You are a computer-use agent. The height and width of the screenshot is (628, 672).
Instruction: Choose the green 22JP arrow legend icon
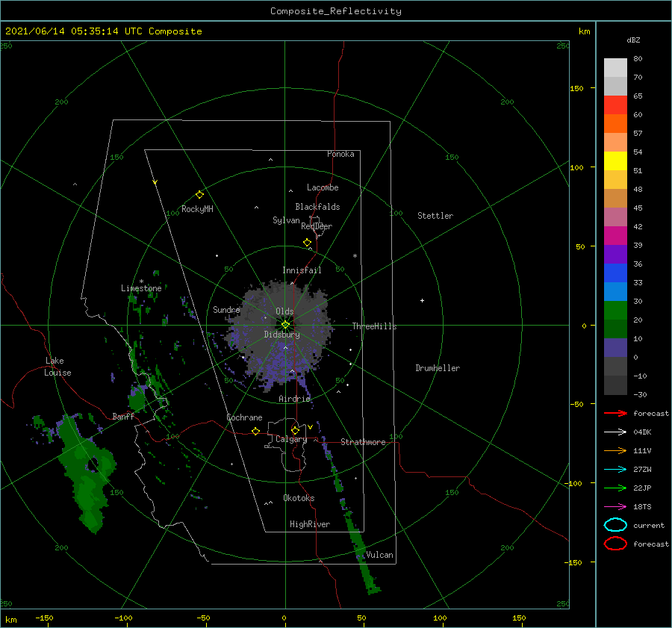click(x=615, y=488)
